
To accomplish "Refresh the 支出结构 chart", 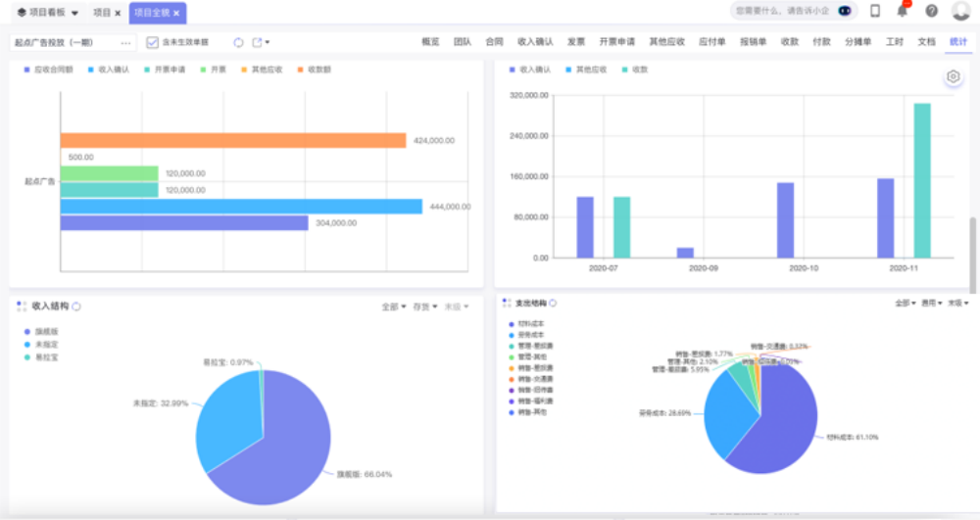I will (553, 304).
